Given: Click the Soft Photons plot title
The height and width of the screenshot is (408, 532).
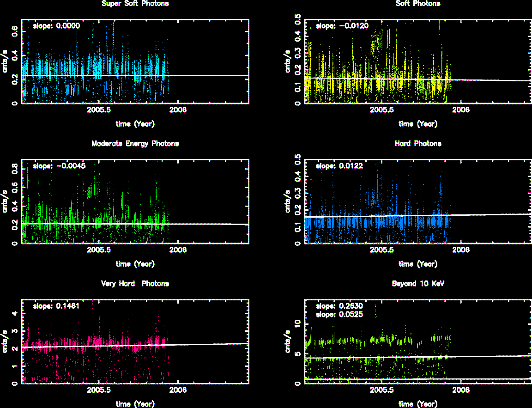Looking at the screenshot, I should tap(418, 4).
